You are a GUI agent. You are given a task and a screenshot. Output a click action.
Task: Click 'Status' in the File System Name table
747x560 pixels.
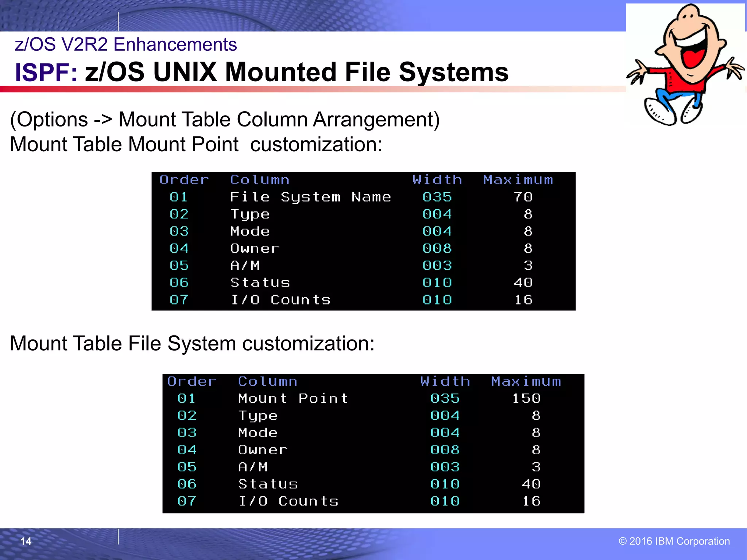point(260,283)
